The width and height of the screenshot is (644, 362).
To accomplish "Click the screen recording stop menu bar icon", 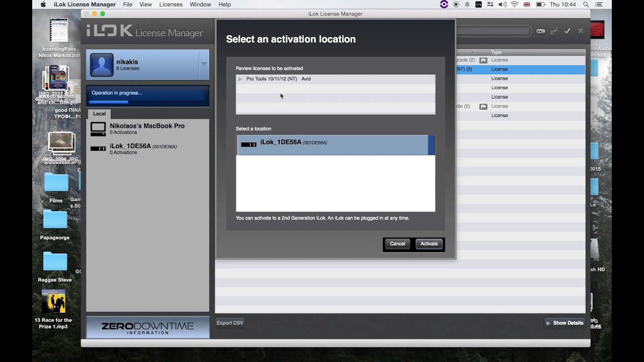I will click(456, 5).
